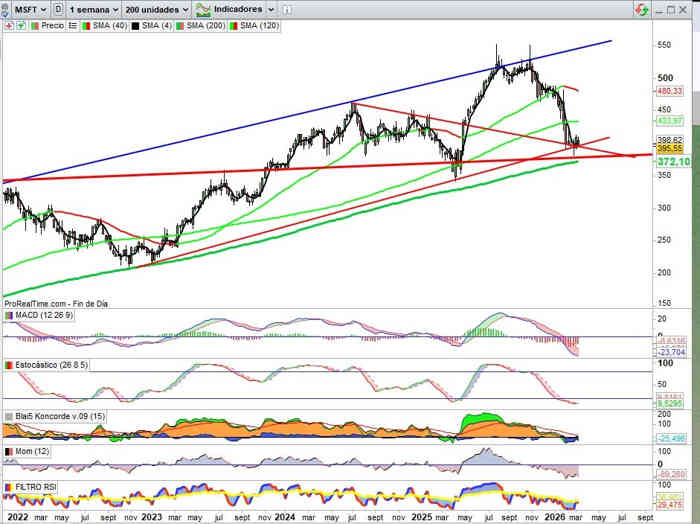Click the first small icon in the price legend row
Viewport: 700px width, 524px height.
click(x=10, y=25)
